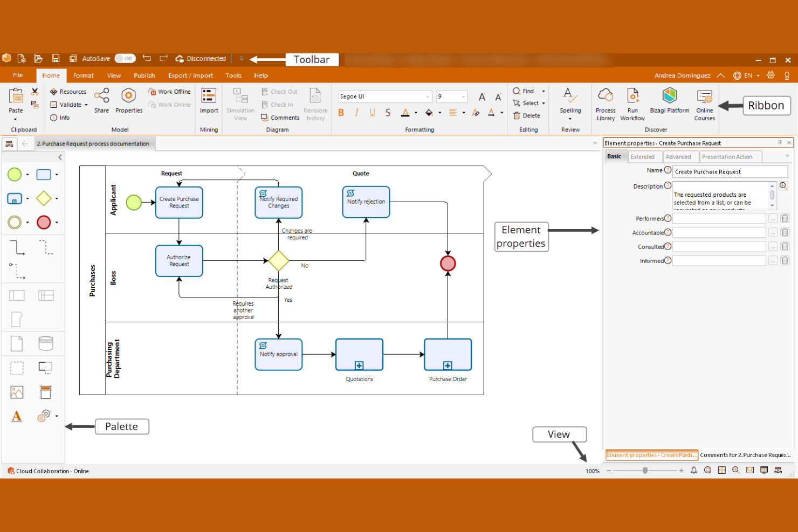Viewport: 798px width, 532px height.
Task: Select the Pool shape in the palette
Action: click(17, 295)
